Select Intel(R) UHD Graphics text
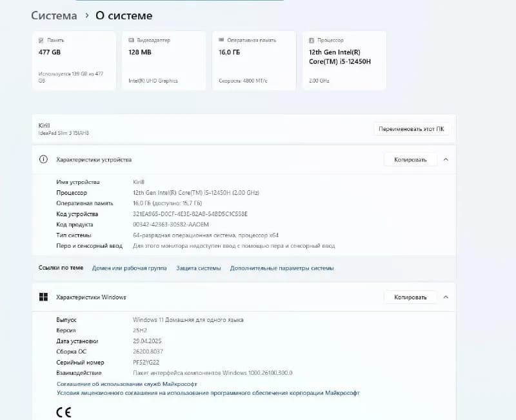 coord(153,81)
